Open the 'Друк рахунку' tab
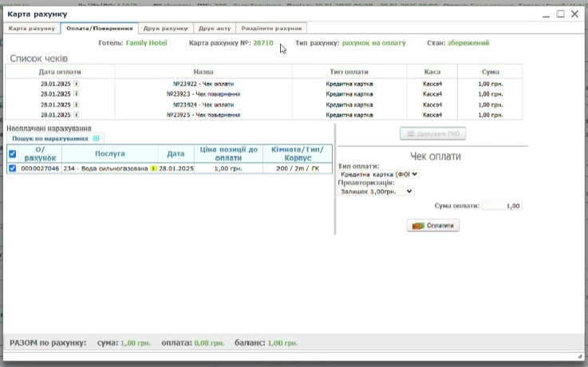 point(166,29)
